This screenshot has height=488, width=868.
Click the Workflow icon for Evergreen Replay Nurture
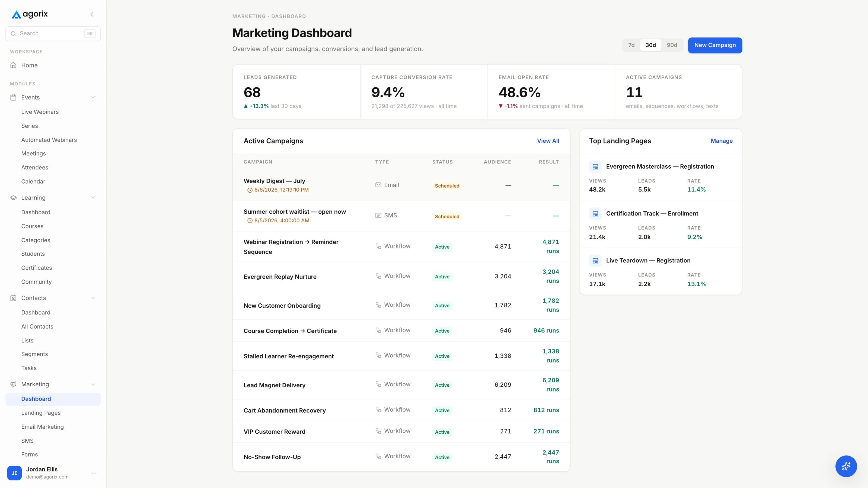[378, 276]
